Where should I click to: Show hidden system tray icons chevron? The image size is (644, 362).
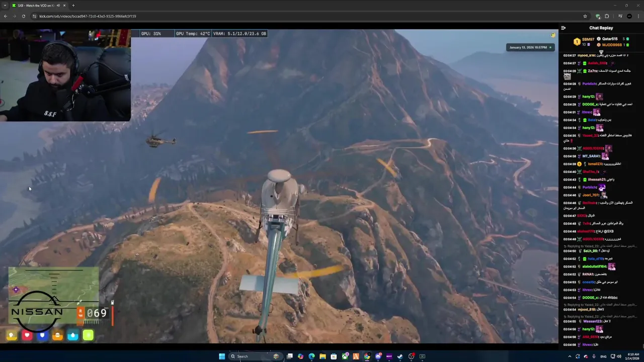[570, 356]
